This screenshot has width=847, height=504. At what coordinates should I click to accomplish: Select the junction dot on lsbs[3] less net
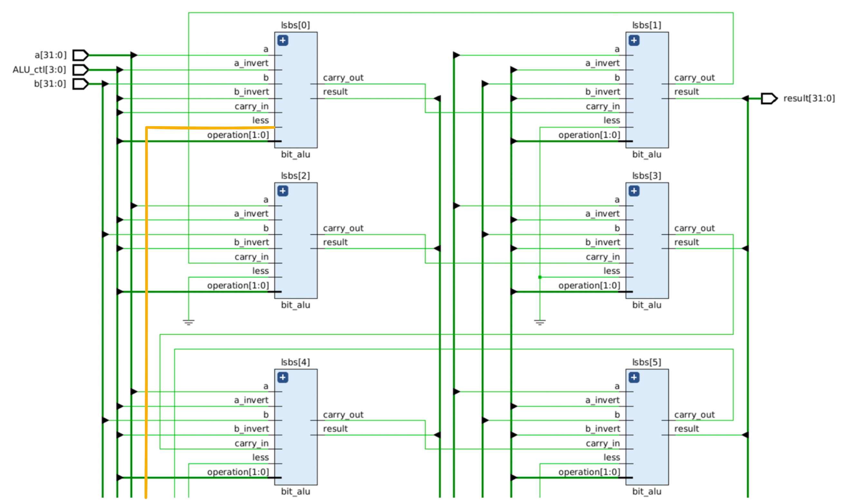[x=540, y=277]
